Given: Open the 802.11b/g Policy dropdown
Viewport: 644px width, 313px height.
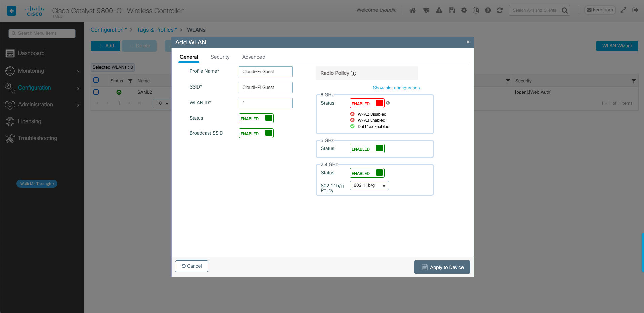Looking at the screenshot, I should click(x=369, y=186).
